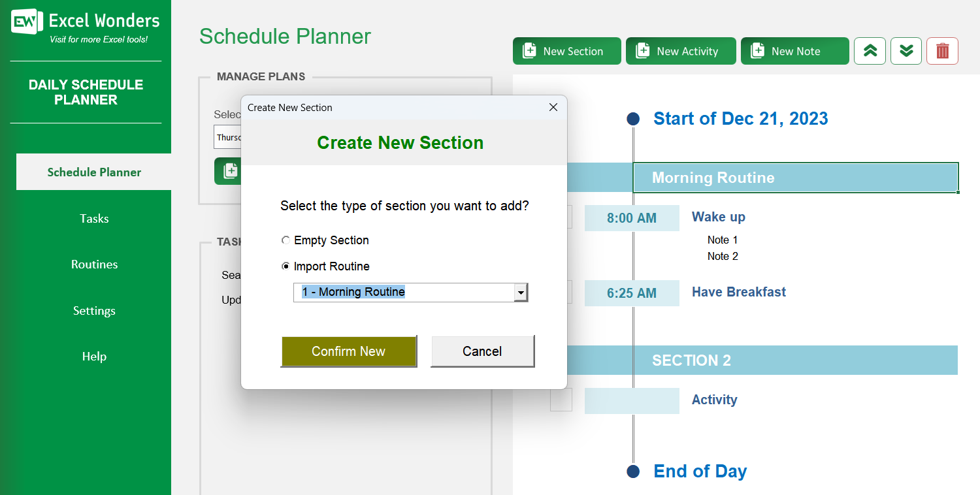Screen dimensions: 980x495
Task: Click the 8:00 AM time chip
Action: 631,217
